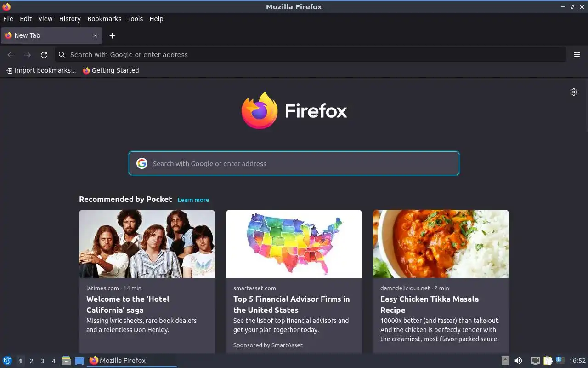This screenshot has width=588, height=368.
Task: Open the Tools menu
Action: 135,19
